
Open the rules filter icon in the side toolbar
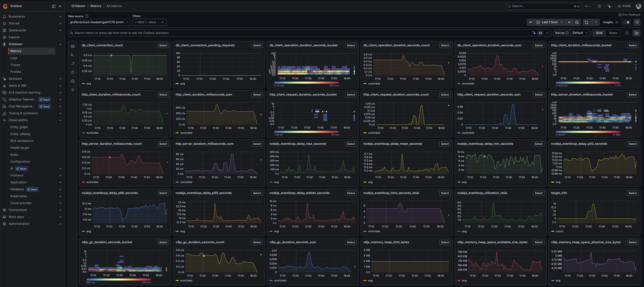coord(73,46)
